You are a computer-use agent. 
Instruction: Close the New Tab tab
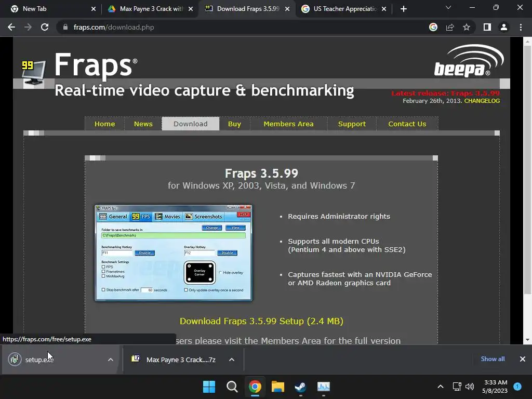coord(94,9)
